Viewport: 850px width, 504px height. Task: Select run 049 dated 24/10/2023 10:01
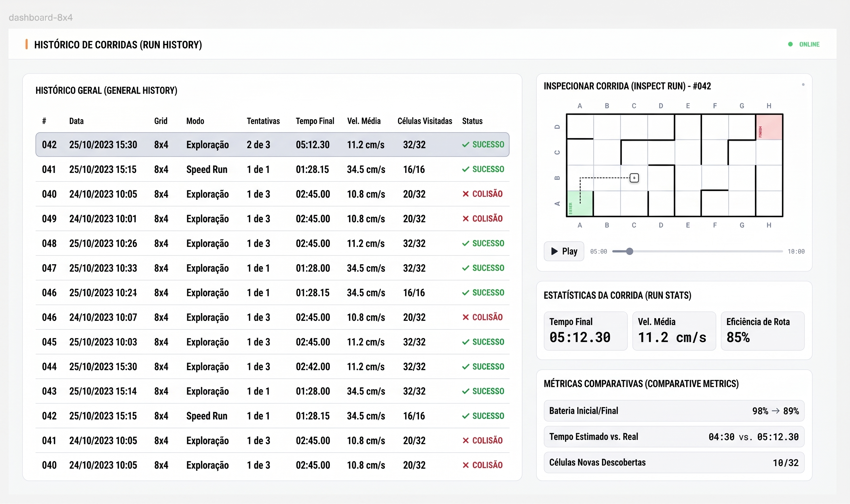coord(272,219)
